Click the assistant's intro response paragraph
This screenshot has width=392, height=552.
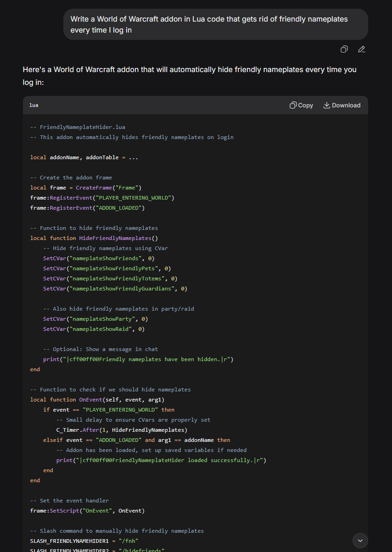(189, 75)
